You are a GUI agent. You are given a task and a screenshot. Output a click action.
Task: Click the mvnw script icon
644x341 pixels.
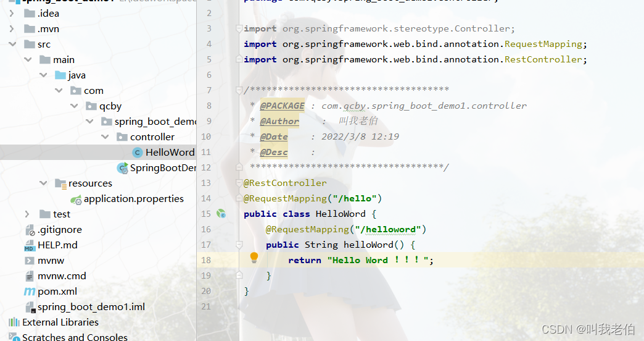[x=30, y=260]
